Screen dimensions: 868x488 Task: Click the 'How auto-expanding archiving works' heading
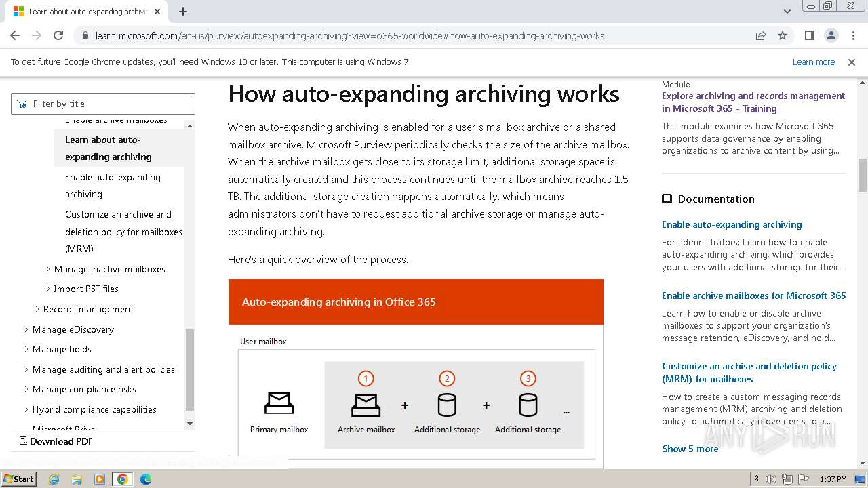coord(424,94)
